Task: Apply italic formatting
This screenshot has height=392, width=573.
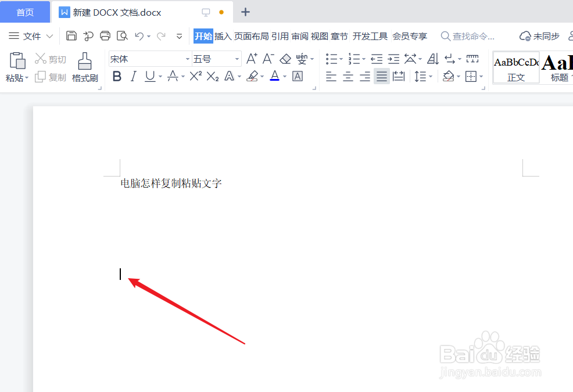Action: pyautogui.click(x=133, y=76)
